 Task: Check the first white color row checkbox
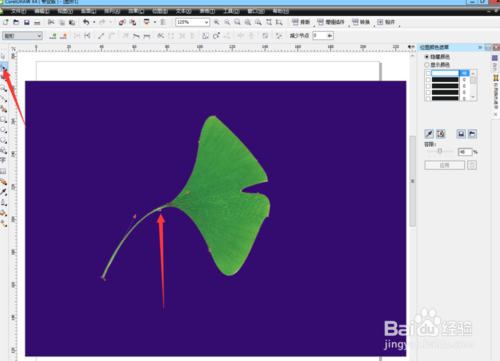tap(428, 73)
